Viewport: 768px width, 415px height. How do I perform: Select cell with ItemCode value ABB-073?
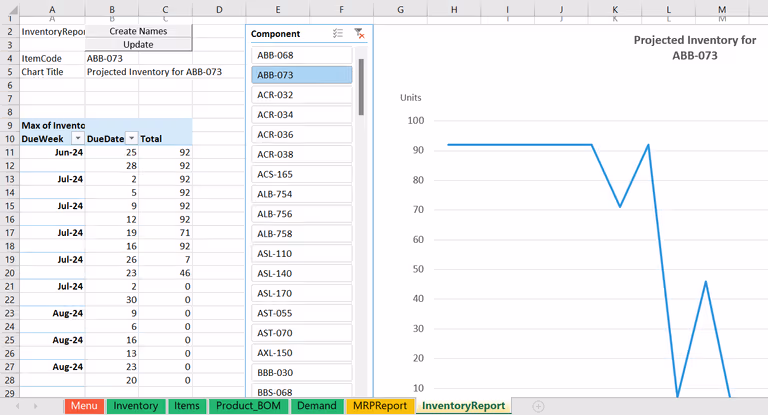click(112, 58)
